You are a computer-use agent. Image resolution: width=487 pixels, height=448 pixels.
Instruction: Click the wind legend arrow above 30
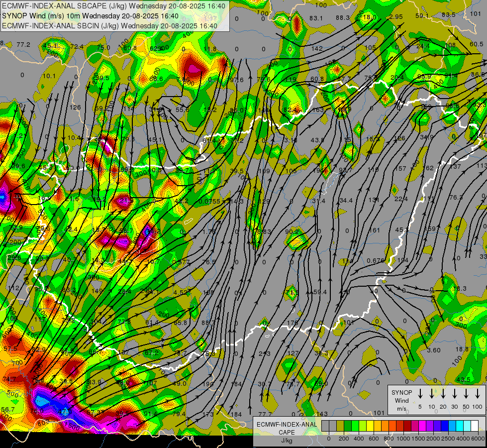coord(454,394)
